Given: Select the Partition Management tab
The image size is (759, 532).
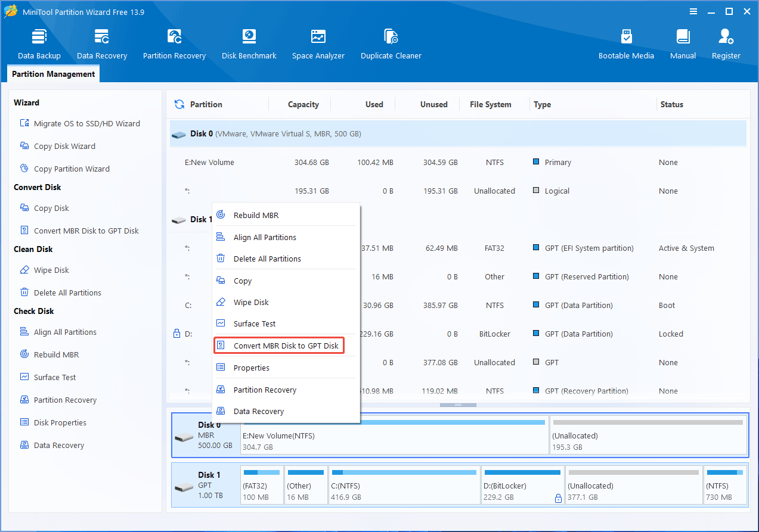Looking at the screenshot, I should pyautogui.click(x=54, y=74).
